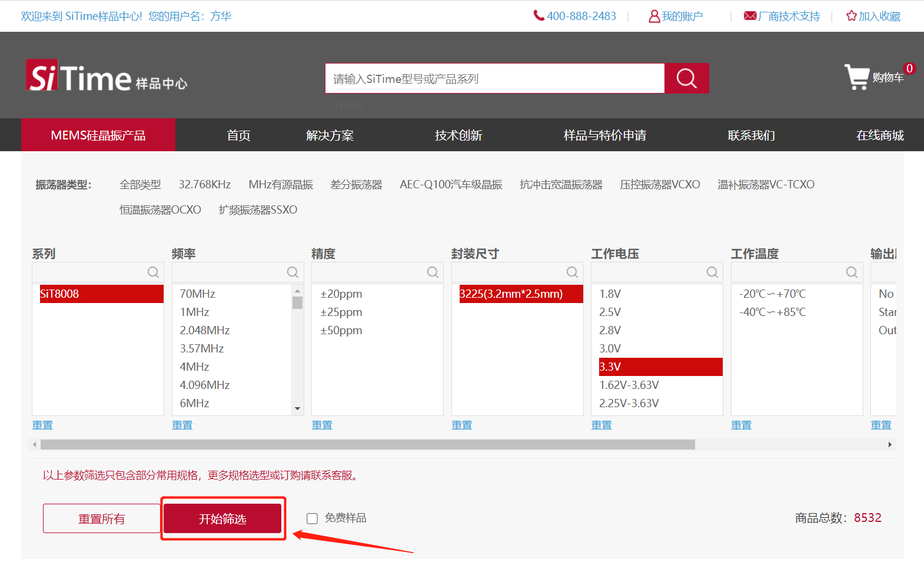924x569 pixels.
Task: Select 扩频振荡器SSXO type
Action: pos(258,210)
